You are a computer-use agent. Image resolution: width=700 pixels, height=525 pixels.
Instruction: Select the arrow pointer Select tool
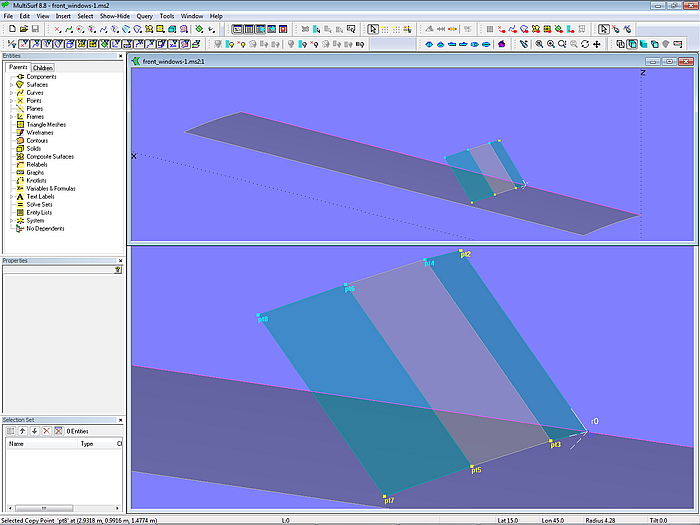point(372,30)
